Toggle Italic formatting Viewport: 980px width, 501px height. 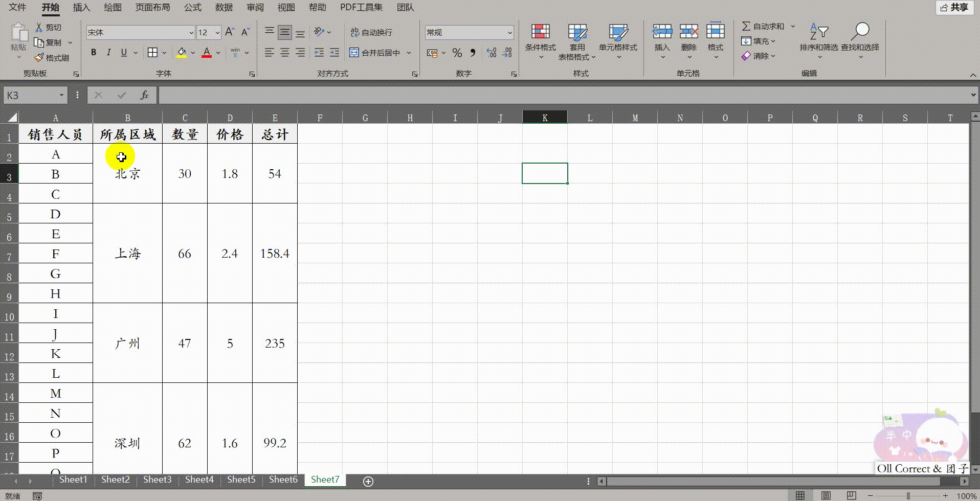click(108, 52)
